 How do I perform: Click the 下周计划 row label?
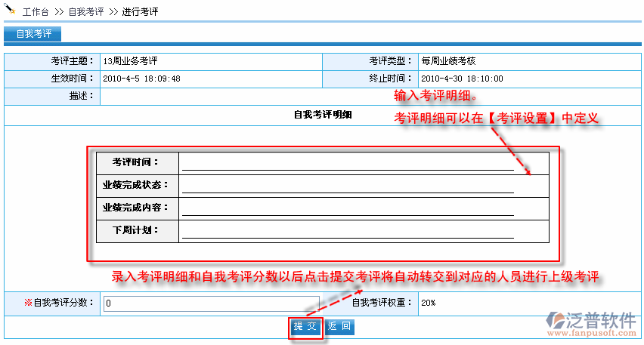pos(135,230)
